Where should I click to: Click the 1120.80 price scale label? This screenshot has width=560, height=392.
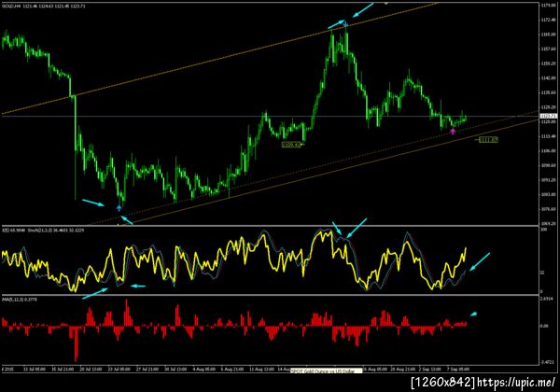[x=548, y=121]
